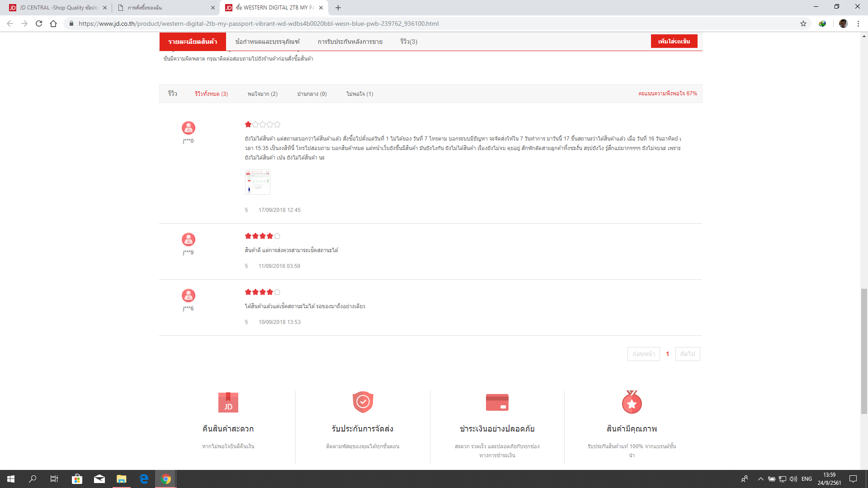Filter reviews by ปานกลาง (0)
The width and height of the screenshot is (868, 488).
pos(311,94)
